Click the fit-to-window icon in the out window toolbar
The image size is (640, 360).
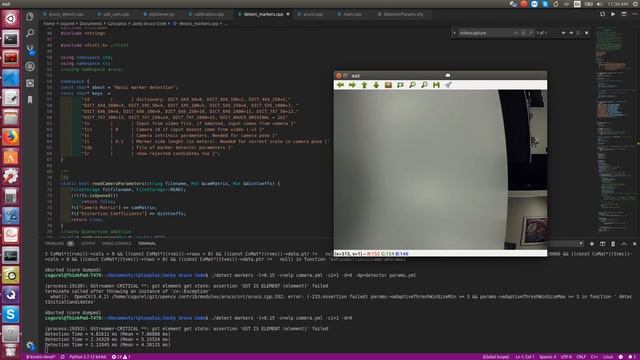(400, 85)
